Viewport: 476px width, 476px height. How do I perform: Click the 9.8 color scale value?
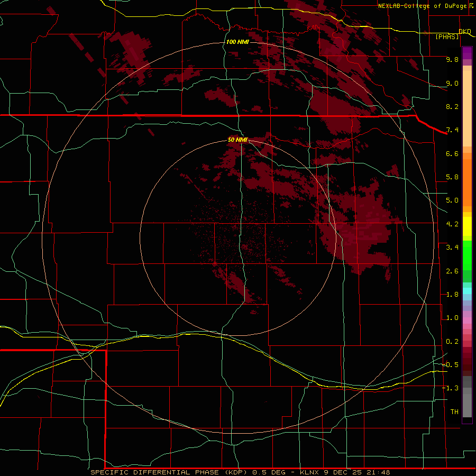pyautogui.click(x=452, y=59)
